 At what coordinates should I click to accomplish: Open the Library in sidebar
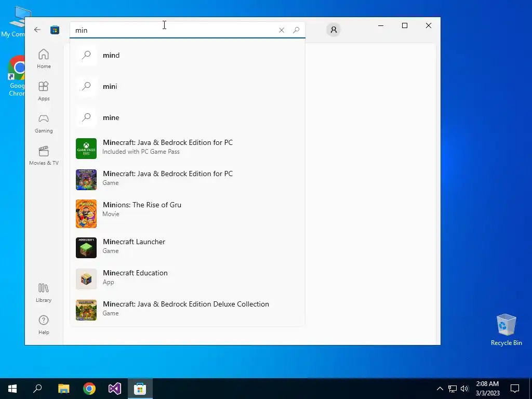tap(44, 292)
